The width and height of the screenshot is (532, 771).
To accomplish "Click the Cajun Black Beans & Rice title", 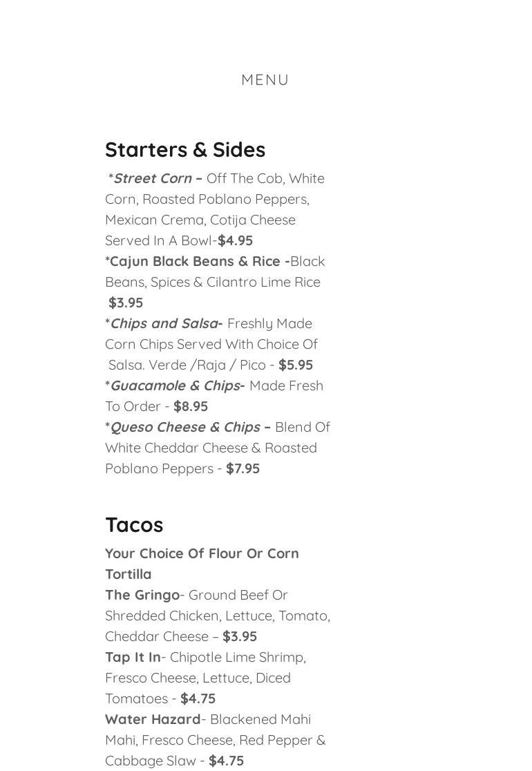I will pyautogui.click(x=197, y=261).
